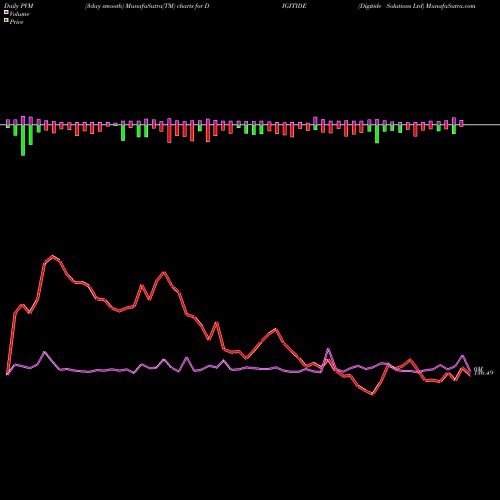Image resolution: width=500 pixels, height=500 pixels.
Task: Click the Volume legend color swatch
Action: click(6, 13)
